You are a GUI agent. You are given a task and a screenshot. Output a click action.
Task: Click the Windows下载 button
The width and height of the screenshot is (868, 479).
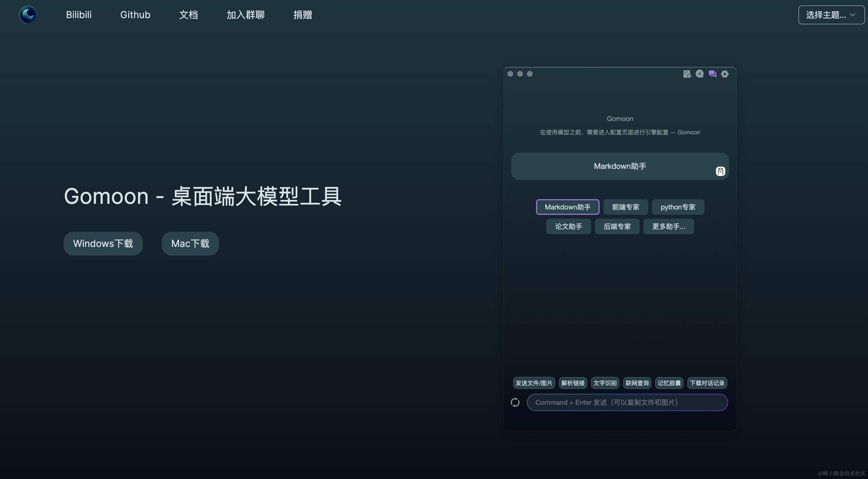point(103,244)
